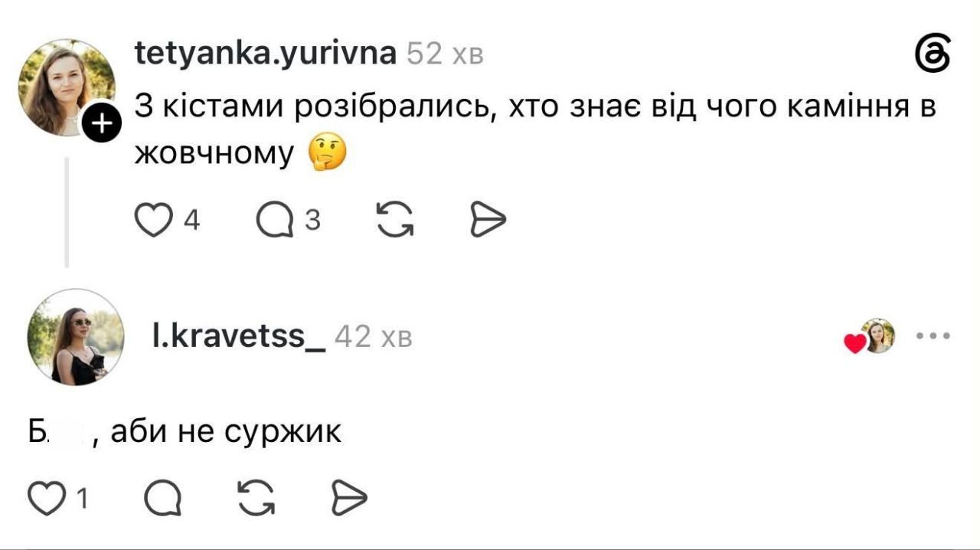Viewport: 980px width, 550px height.
Task: View tetyanka.yurivna's profile picture
Action: click(67, 87)
